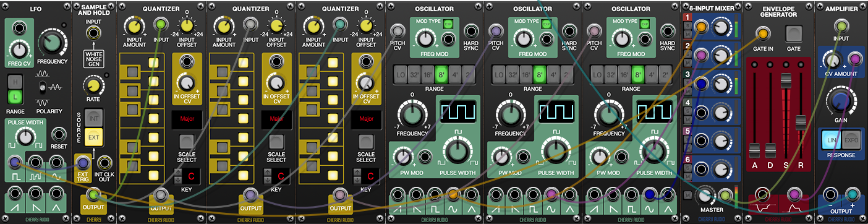Click Amplifier CV AMOUNT jack

click(854, 59)
